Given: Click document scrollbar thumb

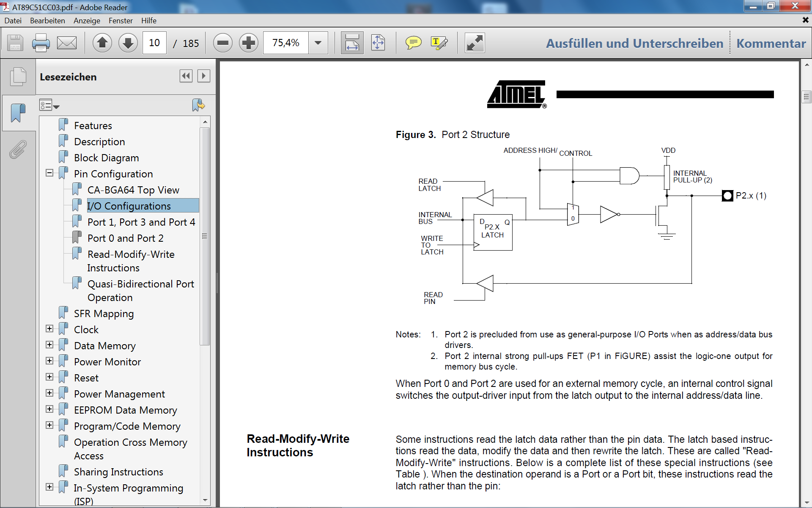Looking at the screenshot, I should click(x=807, y=97).
